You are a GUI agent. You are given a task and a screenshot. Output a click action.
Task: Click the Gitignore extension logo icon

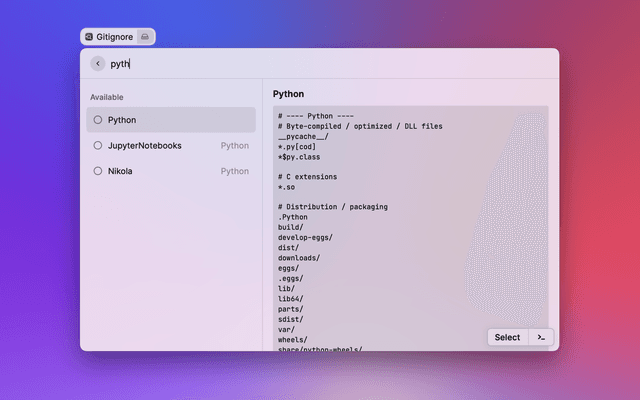(89, 37)
